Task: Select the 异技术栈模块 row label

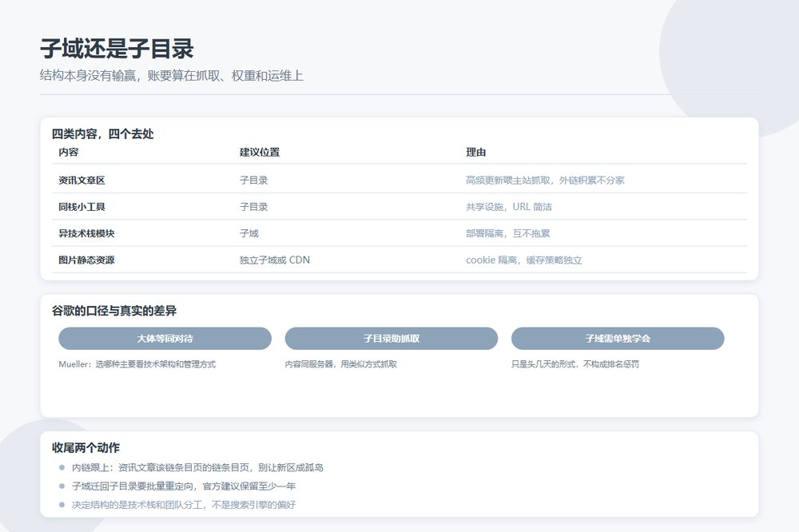Action: [x=86, y=233]
